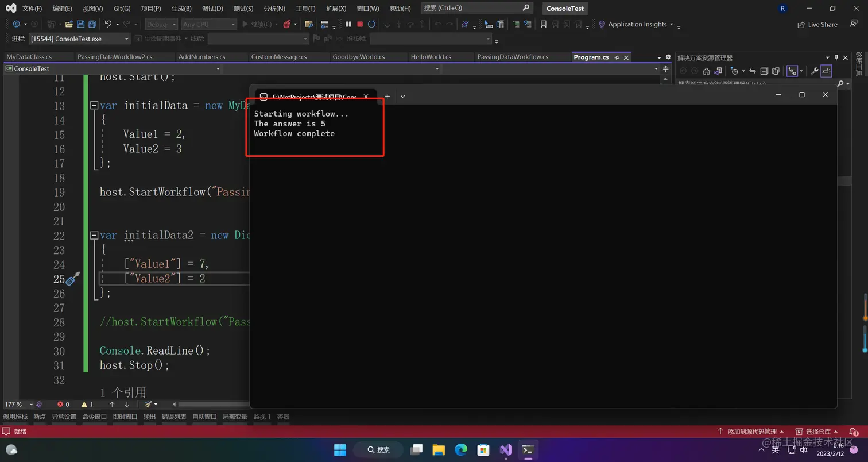Toggle a bookmark with the bookmark icon
868x462 pixels.
[544, 24]
